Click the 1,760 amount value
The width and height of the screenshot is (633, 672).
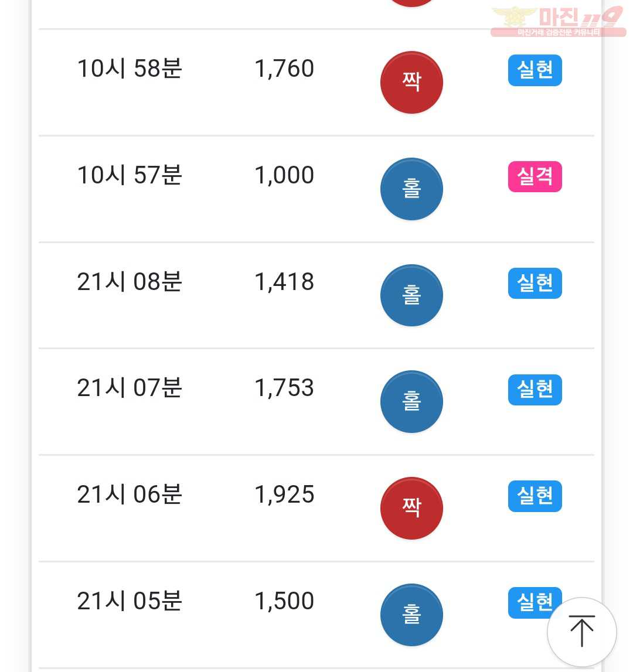(x=284, y=69)
